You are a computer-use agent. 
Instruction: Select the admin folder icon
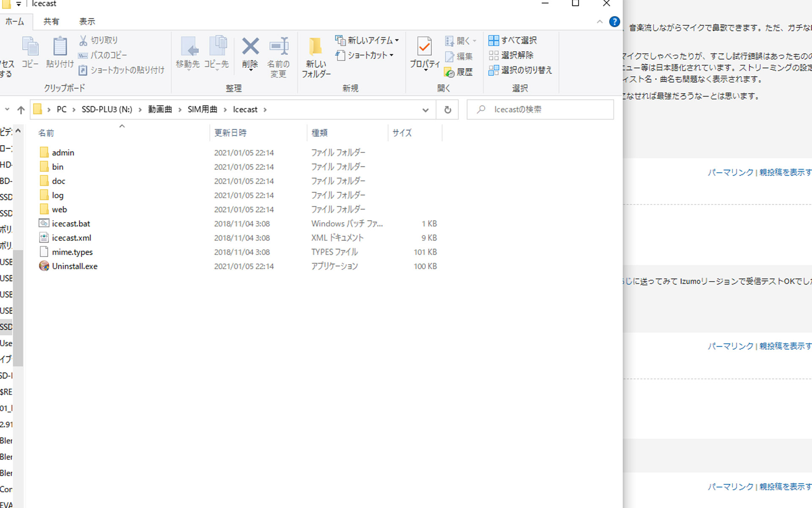click(44, 152)
